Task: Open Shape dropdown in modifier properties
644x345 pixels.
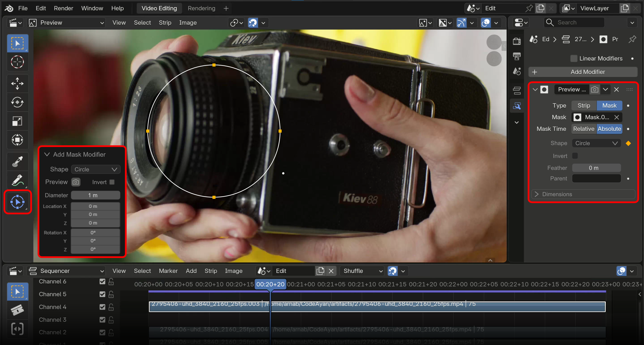Action: 596,143
